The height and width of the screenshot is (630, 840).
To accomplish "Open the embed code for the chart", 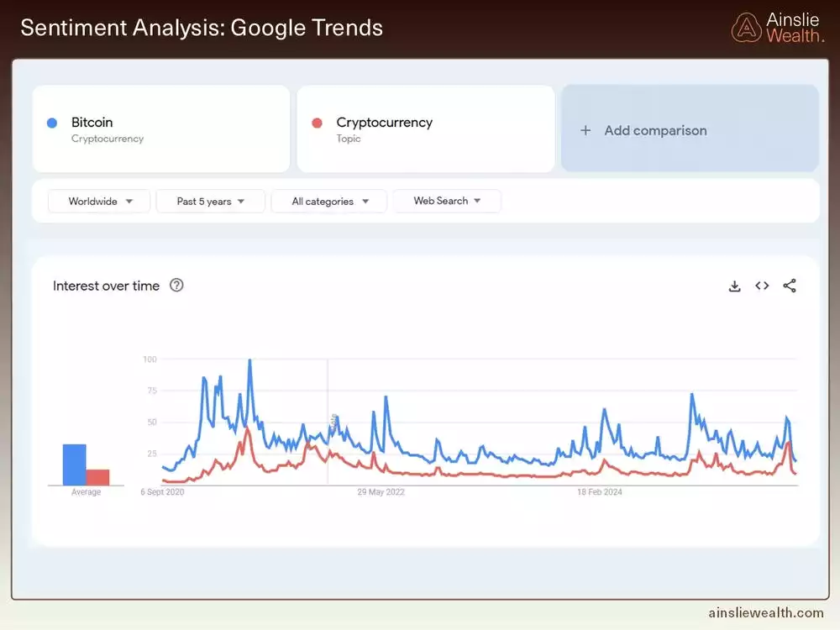I will click(762, 286).
